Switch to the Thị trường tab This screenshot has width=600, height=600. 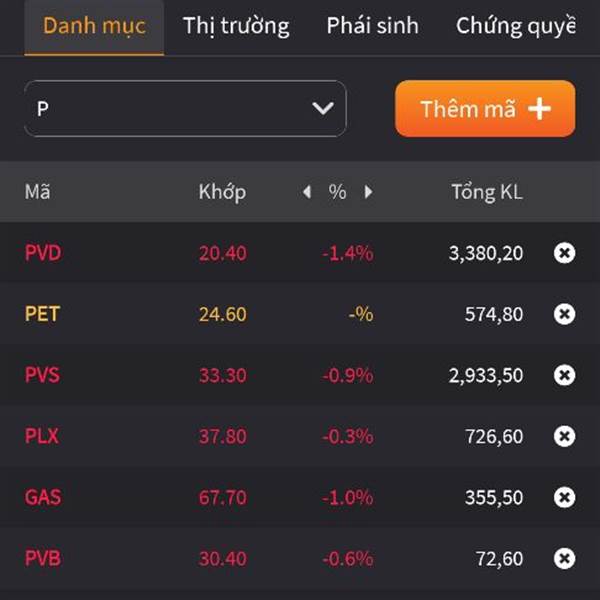click(x=236, y=26)
